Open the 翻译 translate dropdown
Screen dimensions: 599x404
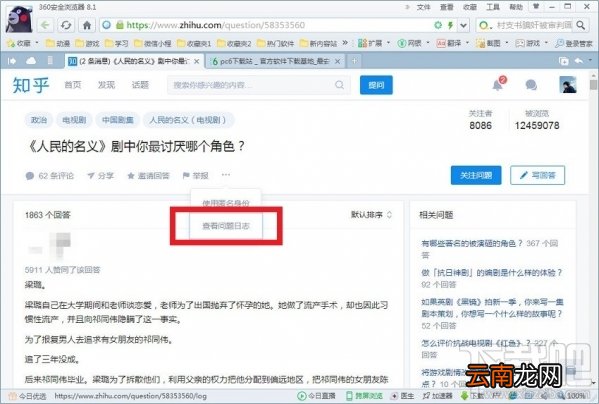(x=453, y=43)
